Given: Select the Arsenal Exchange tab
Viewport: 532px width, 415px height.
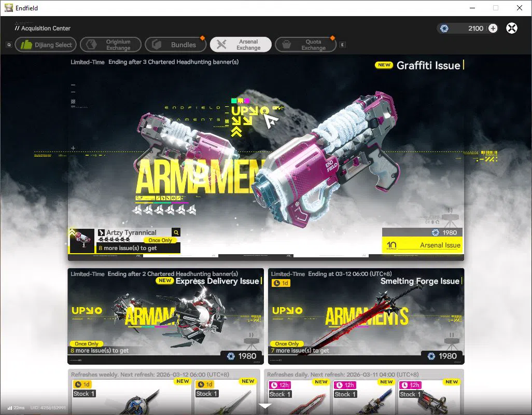Looking at the screenshot, I should [241, 45].
